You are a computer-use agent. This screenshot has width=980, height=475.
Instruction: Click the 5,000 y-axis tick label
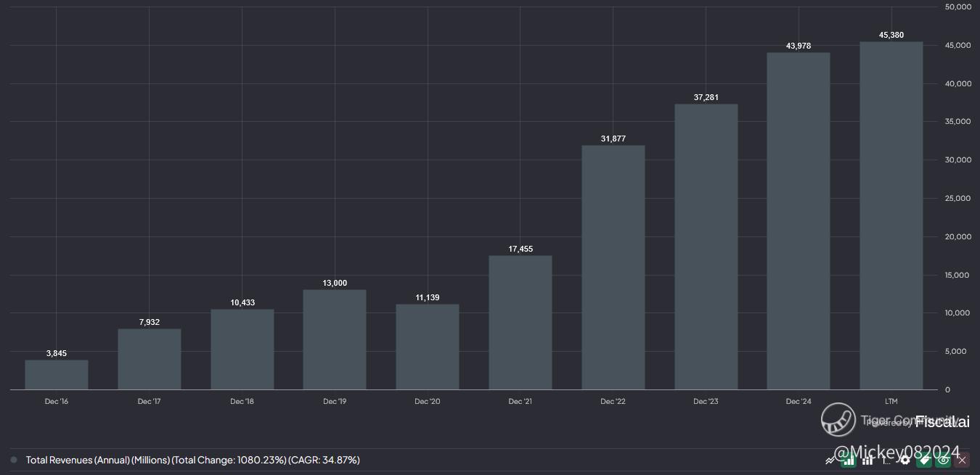tap(956, 352)
